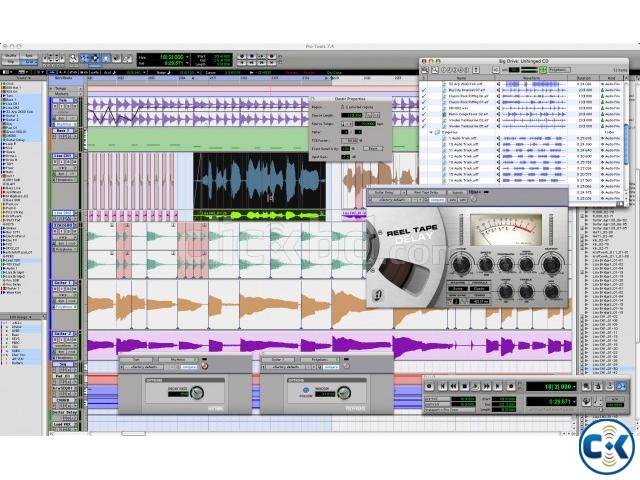Click red target icon in left plug-in window
Screen dimensions: 640x480
tap(204, 366)
